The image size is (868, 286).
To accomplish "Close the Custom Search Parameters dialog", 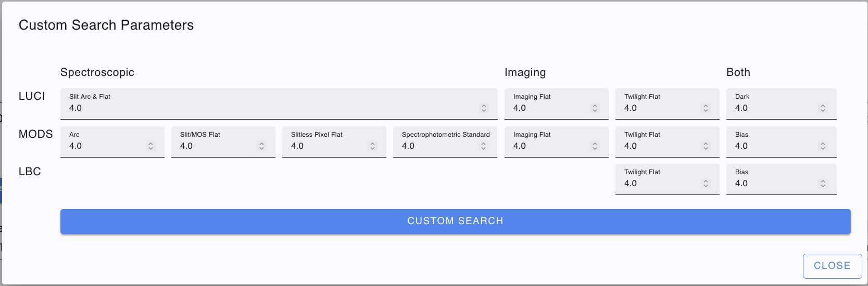I will click(x=832, y=266).
